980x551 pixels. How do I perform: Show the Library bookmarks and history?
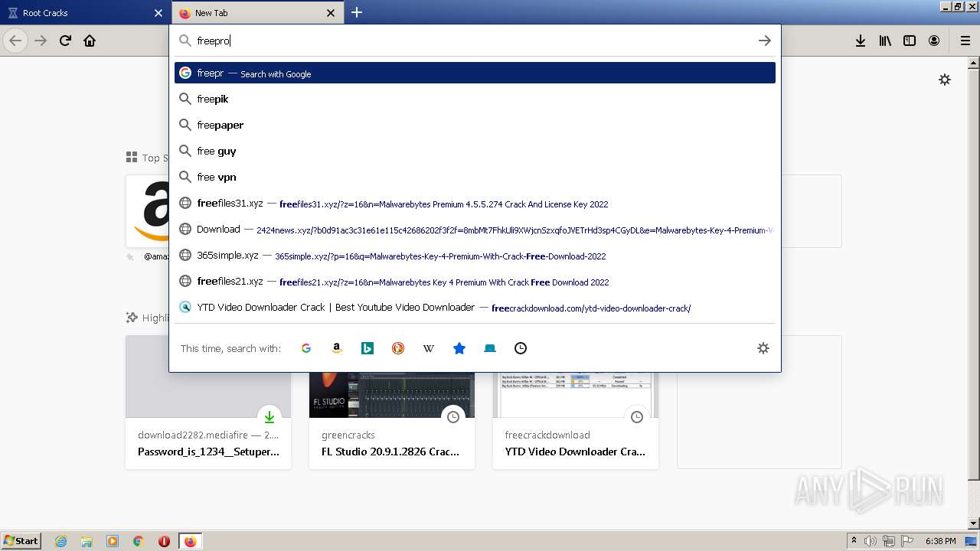pyautogui.click(x=885, y=41)
